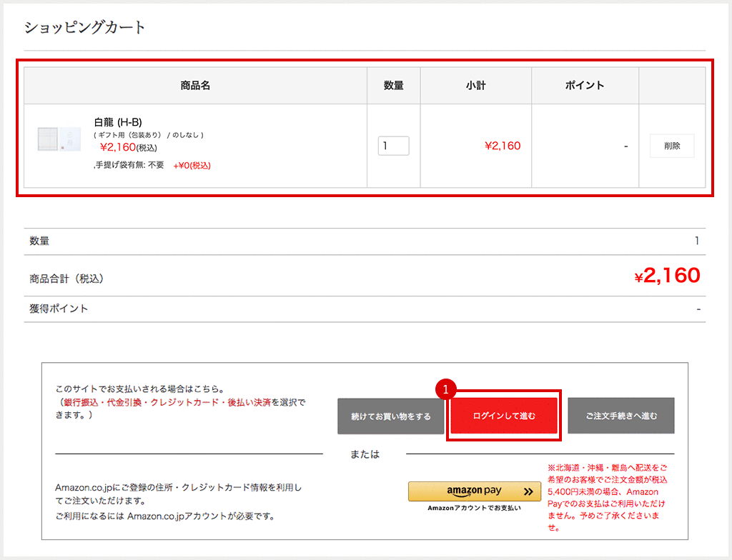This screenshot has height=560, width=732.
Task: Click the ポイント column header
Action: click(585, 85)
